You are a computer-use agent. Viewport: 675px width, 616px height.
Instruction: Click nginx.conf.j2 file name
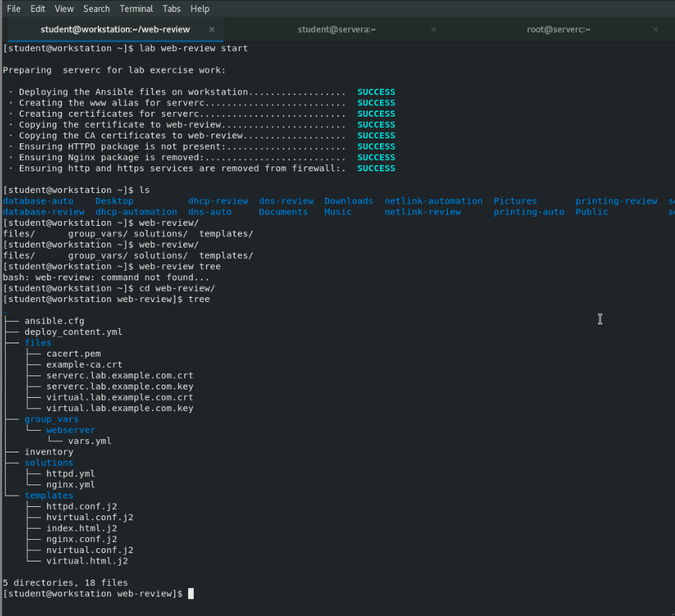(82, 539)
